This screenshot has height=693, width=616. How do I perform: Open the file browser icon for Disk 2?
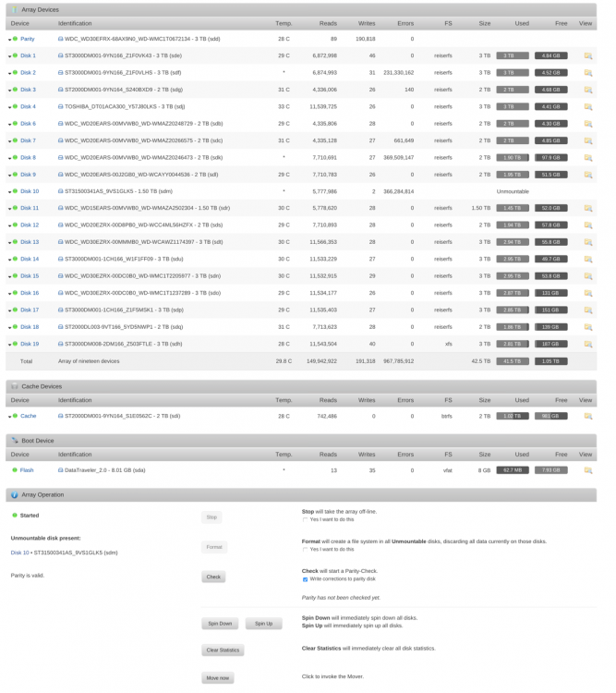[x=588, y=72]
